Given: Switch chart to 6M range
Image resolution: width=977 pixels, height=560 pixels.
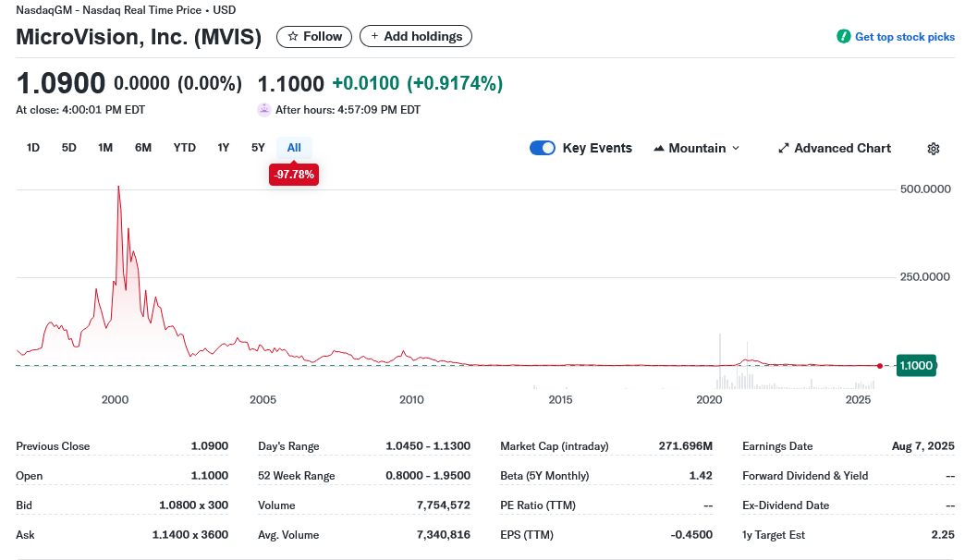Looking at the screenshot, I should pyautogui.click(x=143, y=148).
